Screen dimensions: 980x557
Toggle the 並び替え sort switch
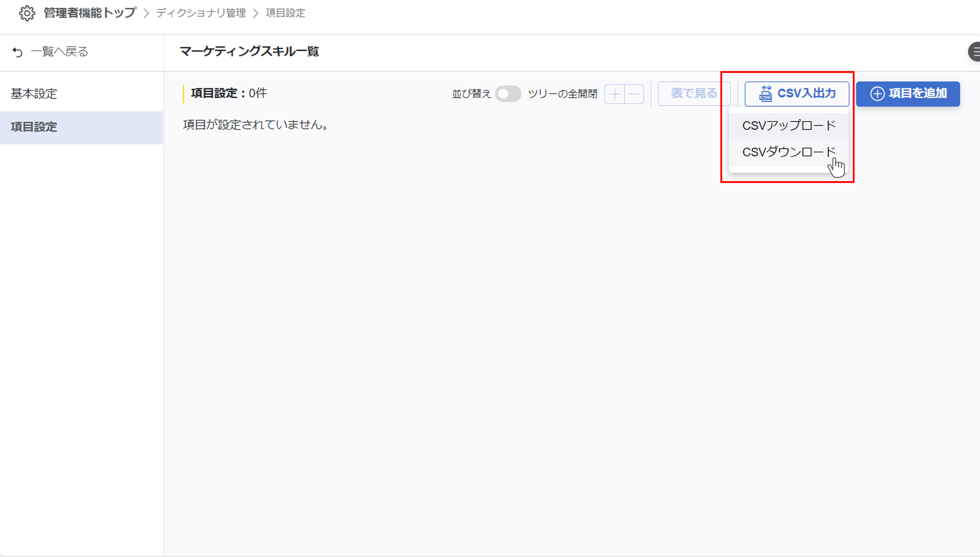(508, 94)
